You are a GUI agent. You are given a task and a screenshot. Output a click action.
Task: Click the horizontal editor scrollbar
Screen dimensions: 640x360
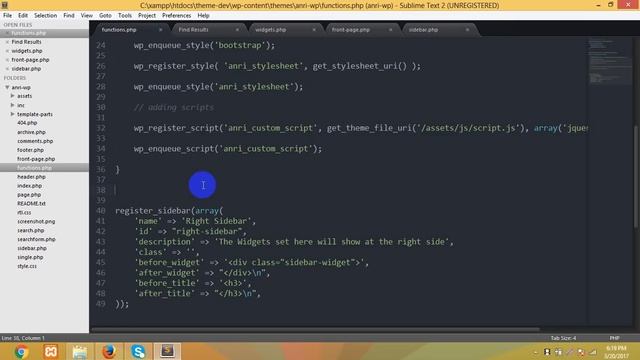click(315, 329)
